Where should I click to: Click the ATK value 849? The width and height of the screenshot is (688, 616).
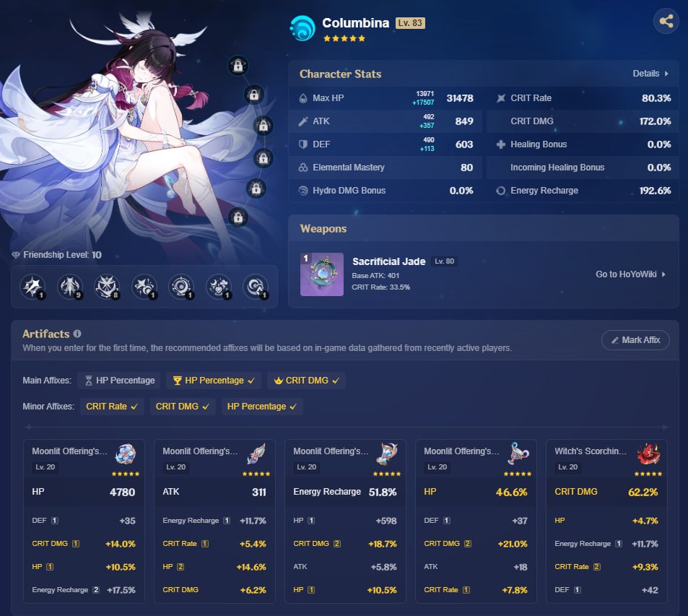(x=464, y=121)
